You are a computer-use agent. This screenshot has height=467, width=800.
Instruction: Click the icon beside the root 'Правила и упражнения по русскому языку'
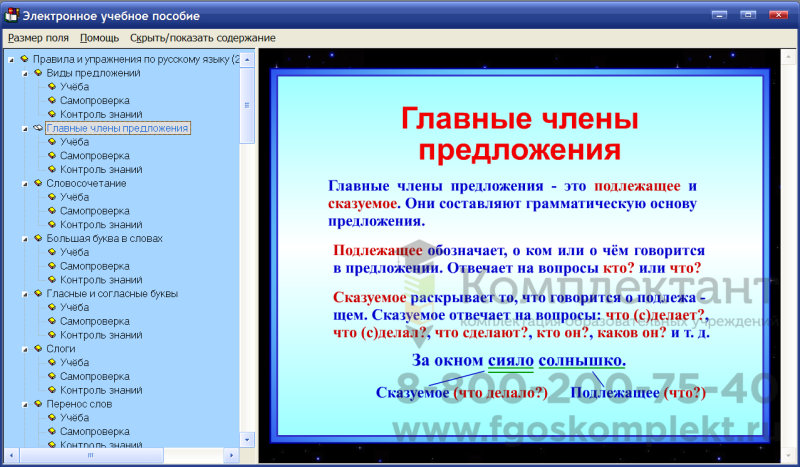[24, 59]
